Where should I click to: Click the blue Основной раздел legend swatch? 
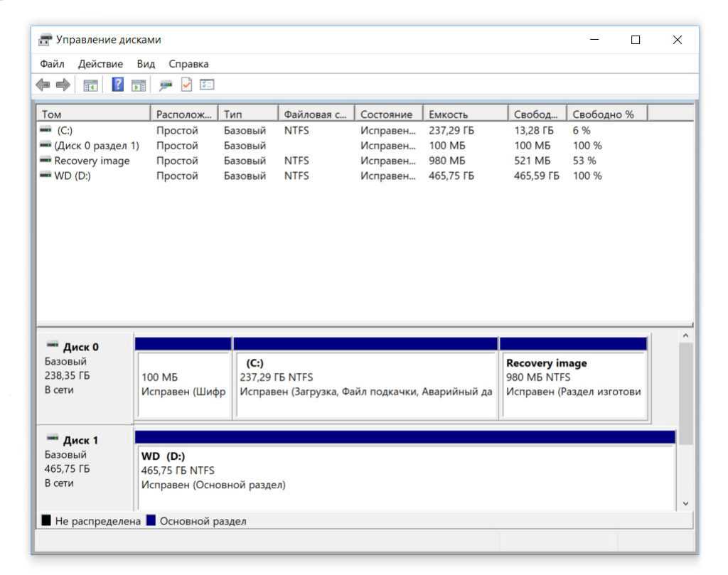150,521
